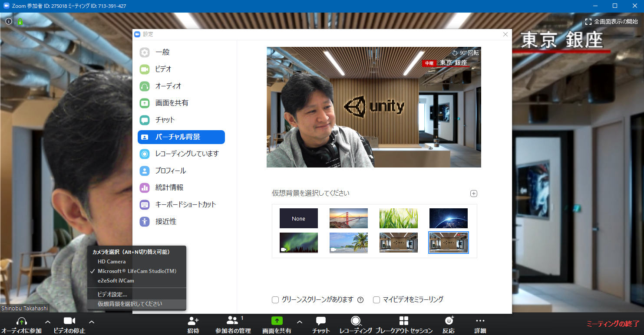Pick the palm tree beach background
Screen dimensions: 644x335
(x=349, y=243)
